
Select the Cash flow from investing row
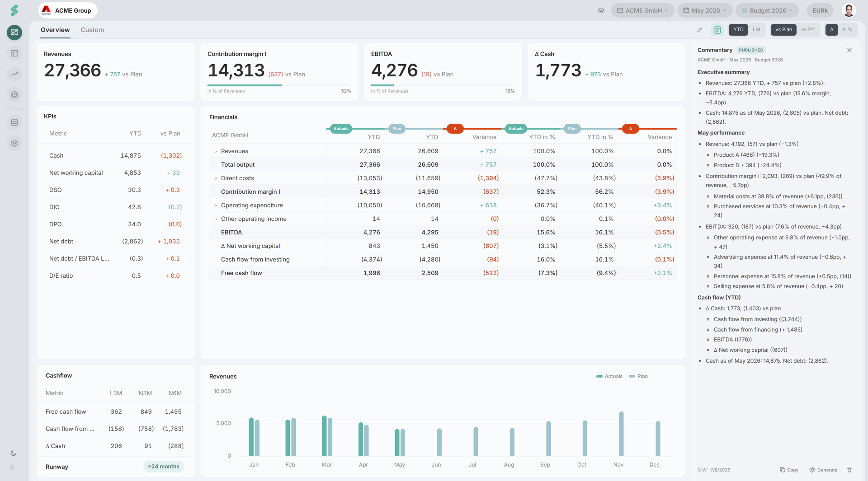click(443, 260)
